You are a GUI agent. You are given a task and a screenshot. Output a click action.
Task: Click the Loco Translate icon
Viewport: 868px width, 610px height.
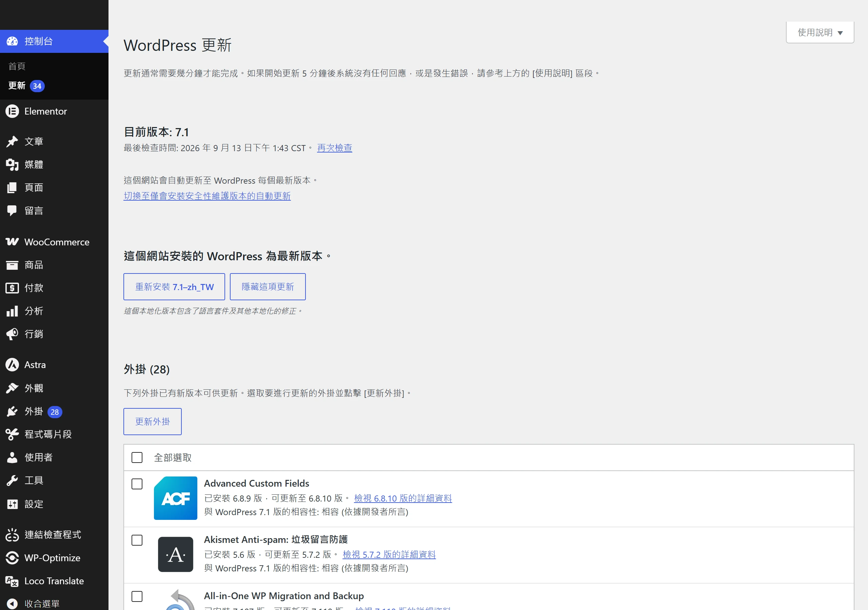click(12, 581)
